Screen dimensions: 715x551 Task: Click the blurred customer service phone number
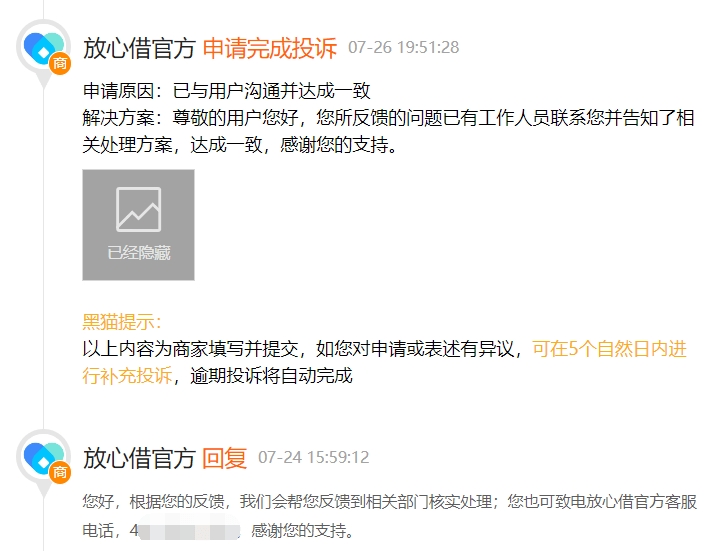coord(189,529)
